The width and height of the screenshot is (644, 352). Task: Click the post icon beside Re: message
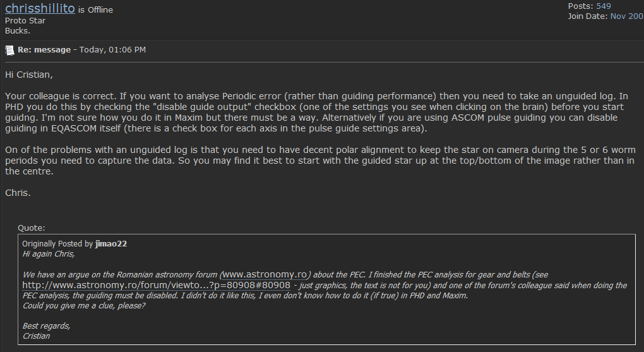9,50
